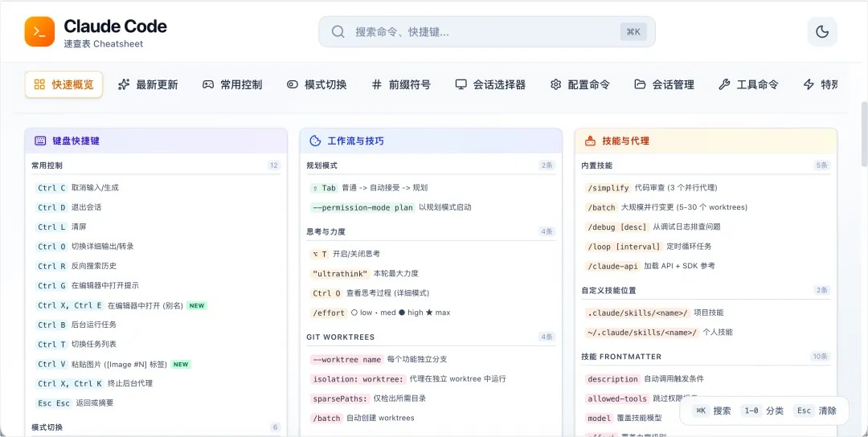Click the Ctrl G 在编辑器中打开提示 row
The width and height of the screenshot is (868, 437).
click(156, 285)
